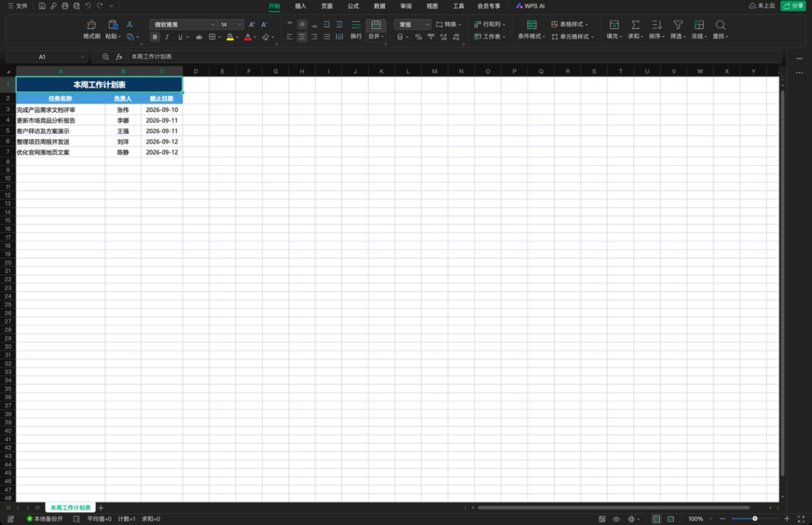The height and width of the screenshot is (525, 812).
Task: Switch to the Formulas (公式) tab
Action: click(353, 6)
